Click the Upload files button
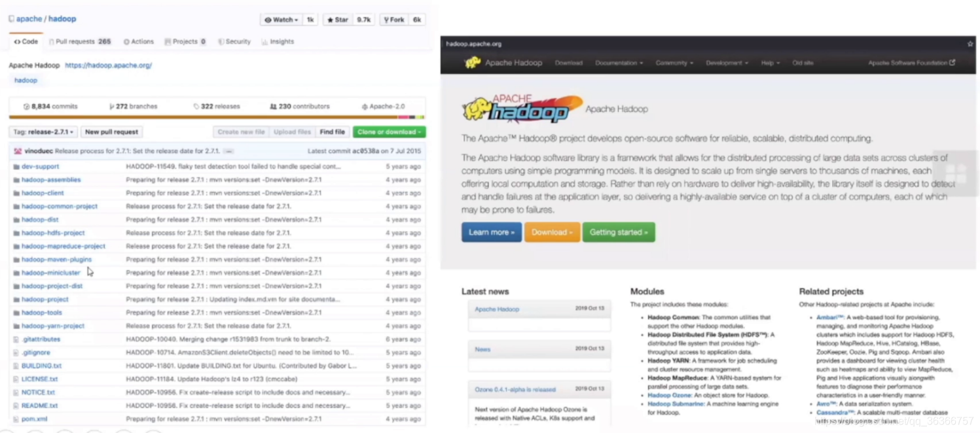The width and height of the screenshot is (980, 433). (x=292, y=131)
